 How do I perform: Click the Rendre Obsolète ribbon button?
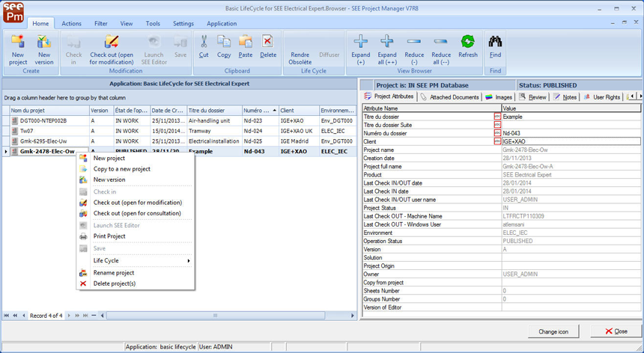coord(300,58)
